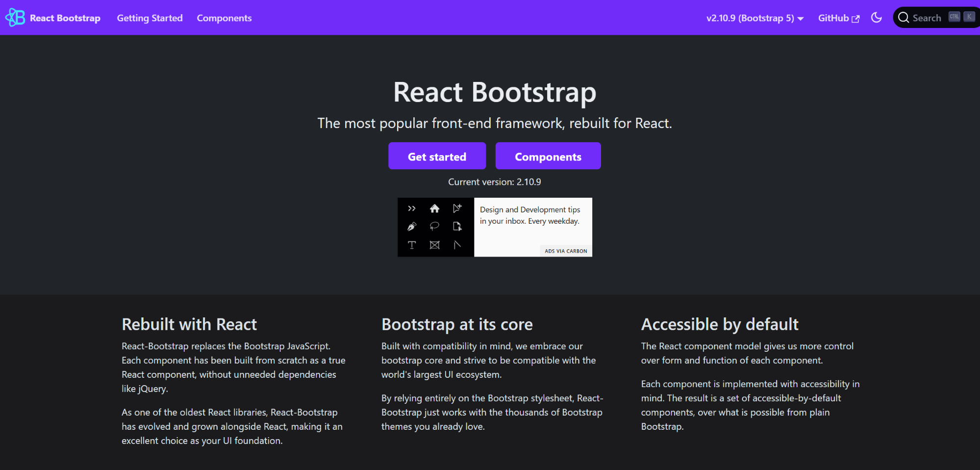The height and width of the screenshot is (470, 980).
Task: Open the Design and Development tips ad text
Action: click(530, 215)
